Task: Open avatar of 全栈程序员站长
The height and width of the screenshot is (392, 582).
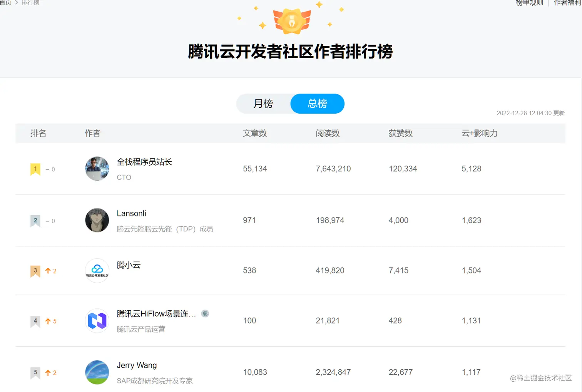Action: pyautogui.click(x=97, y=169)
